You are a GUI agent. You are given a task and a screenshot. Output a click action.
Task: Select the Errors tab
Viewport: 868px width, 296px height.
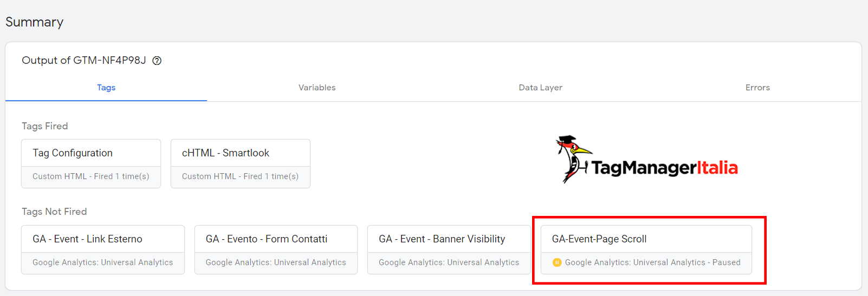pos(757,88)
